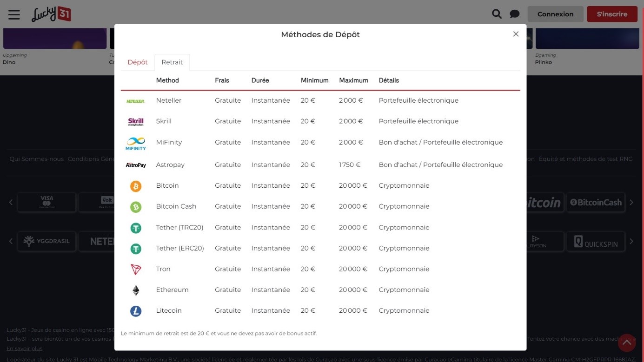This screenshot has height=362, width=644.
Task: Close the Méthodes de Dépôt dialog
Action: pos(516,34)
